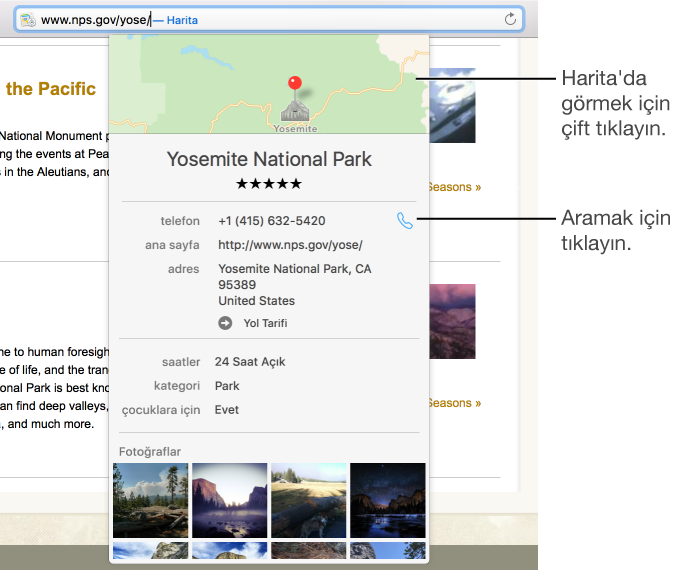
Task: Click the kategori label
Action: click(x=177, y=386)
